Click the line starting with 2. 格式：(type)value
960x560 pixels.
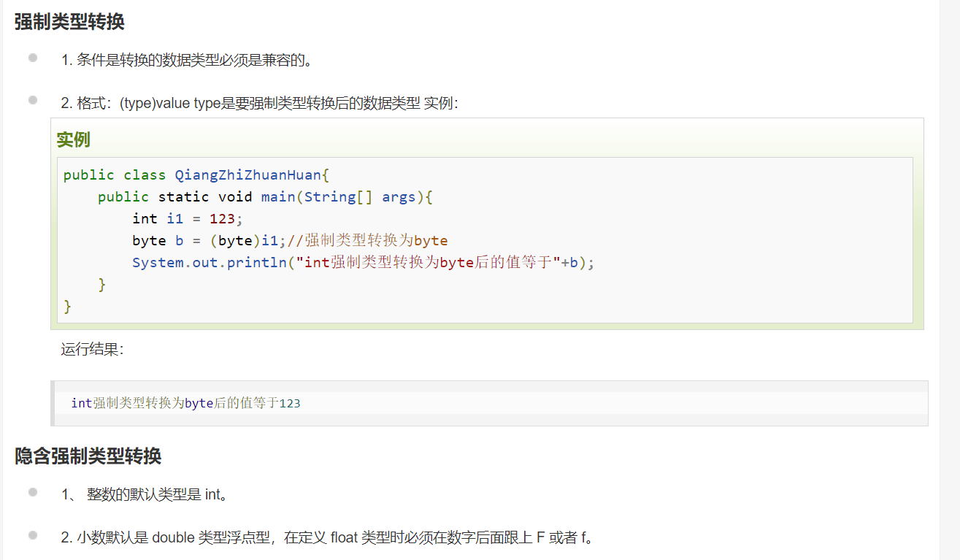click(x=259, y=103)
